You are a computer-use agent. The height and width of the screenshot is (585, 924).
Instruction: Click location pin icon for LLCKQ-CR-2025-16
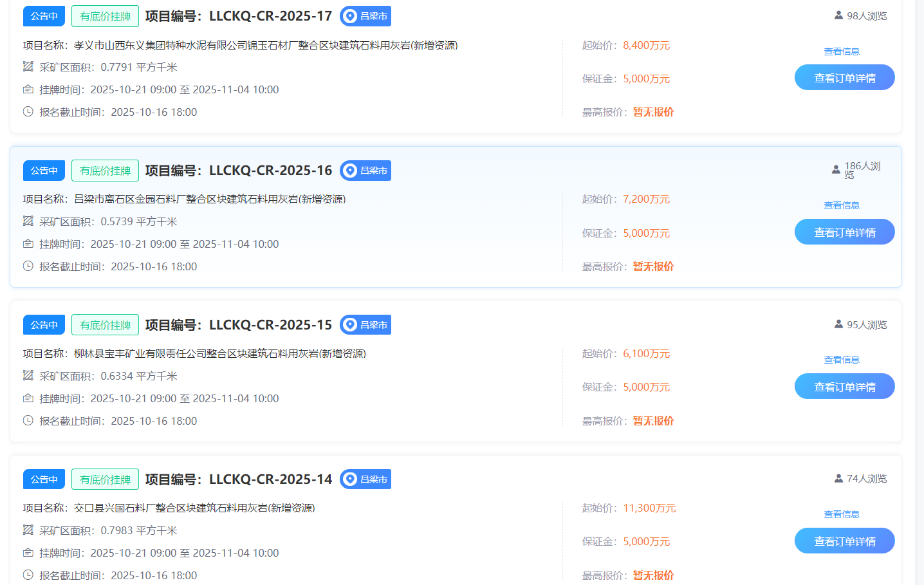coord(350,171)
